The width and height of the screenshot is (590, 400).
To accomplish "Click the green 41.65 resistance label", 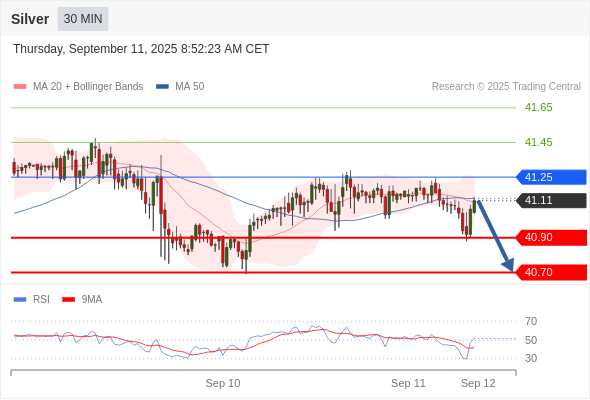I will pos(538,108).
